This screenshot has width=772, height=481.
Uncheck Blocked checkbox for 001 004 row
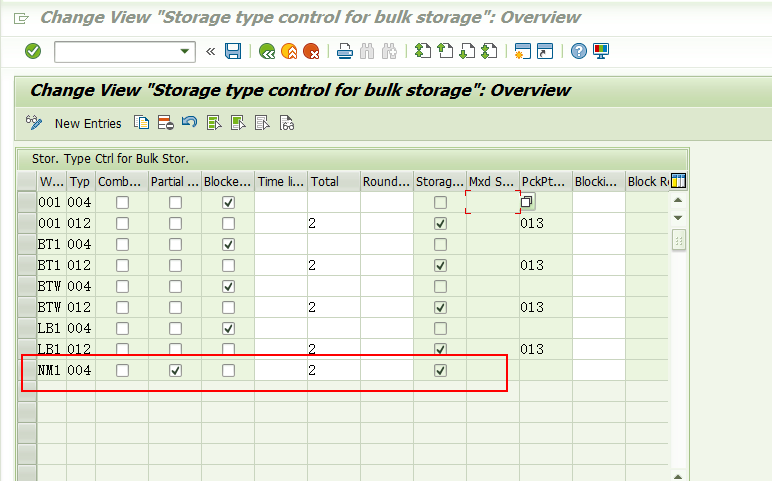coord(228,202)
